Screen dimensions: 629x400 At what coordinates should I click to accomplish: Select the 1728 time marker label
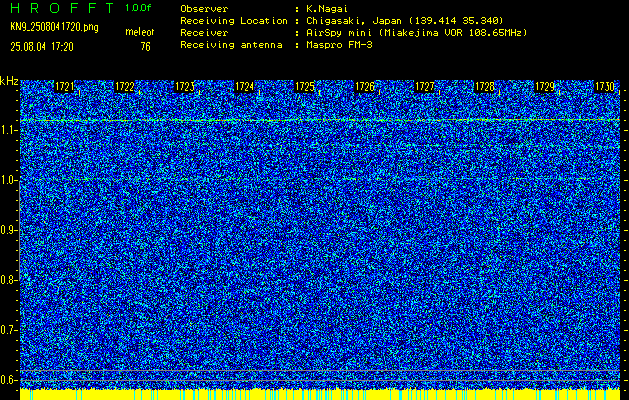click(x=484, y=87)
